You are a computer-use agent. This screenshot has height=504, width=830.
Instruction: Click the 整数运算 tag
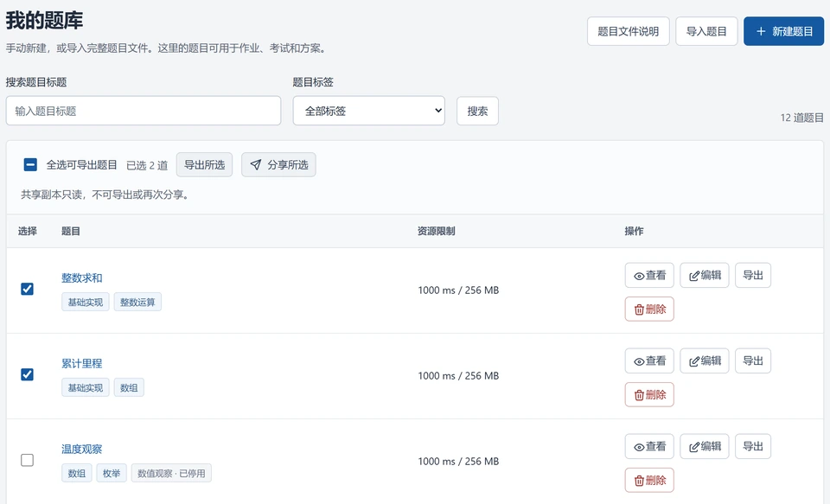tap(137, 303)
